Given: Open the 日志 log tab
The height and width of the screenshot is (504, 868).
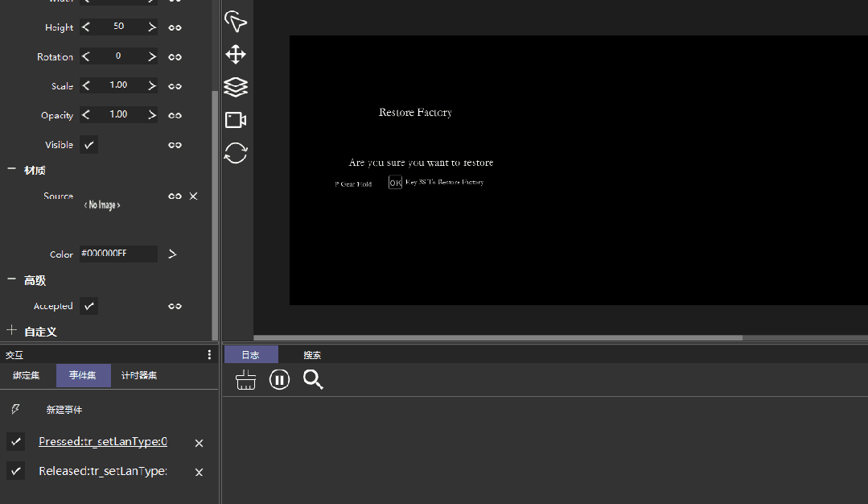Looking at the screenshot, I should click(251, 355).
